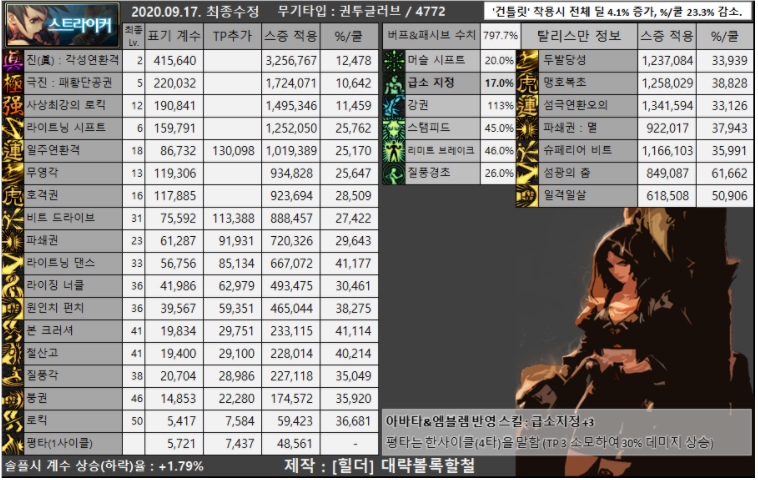The image size is (758, 480).
Task: Click the 113% value for 강권
Action: pos(498,106)
